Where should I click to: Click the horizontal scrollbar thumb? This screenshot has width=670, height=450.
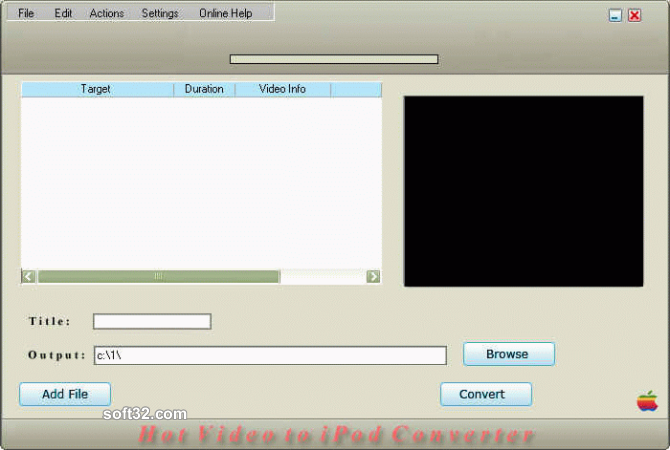click(x=159, y=276)
